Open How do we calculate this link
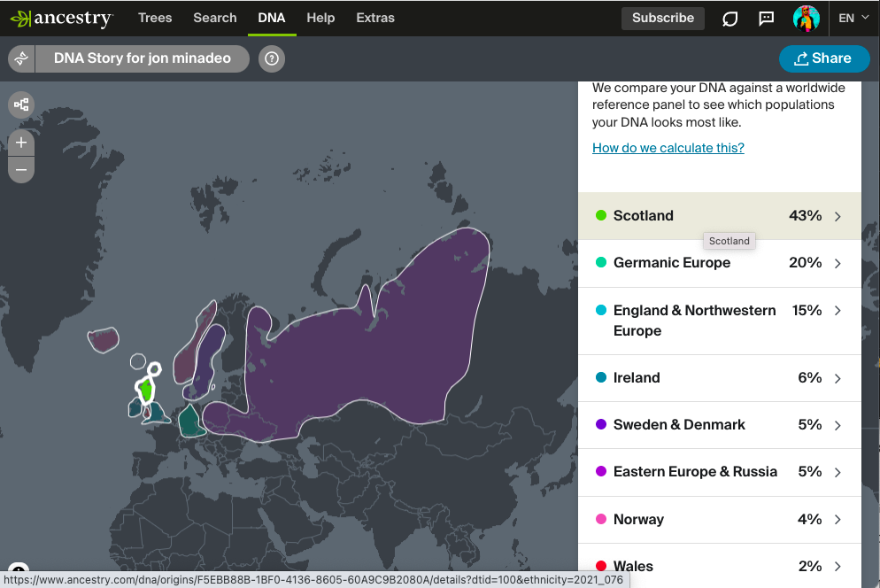Screen dimensions: 880x588 tap(668, 148)
